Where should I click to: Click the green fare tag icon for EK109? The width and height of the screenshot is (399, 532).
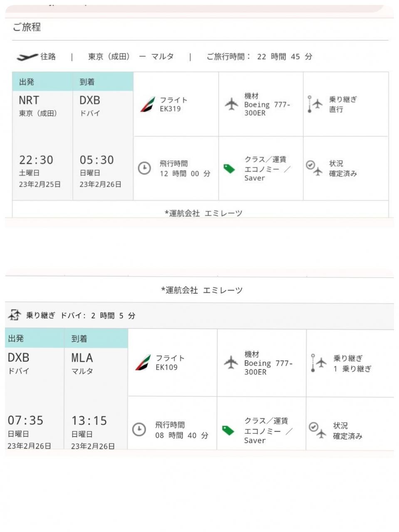pos(228,430)
